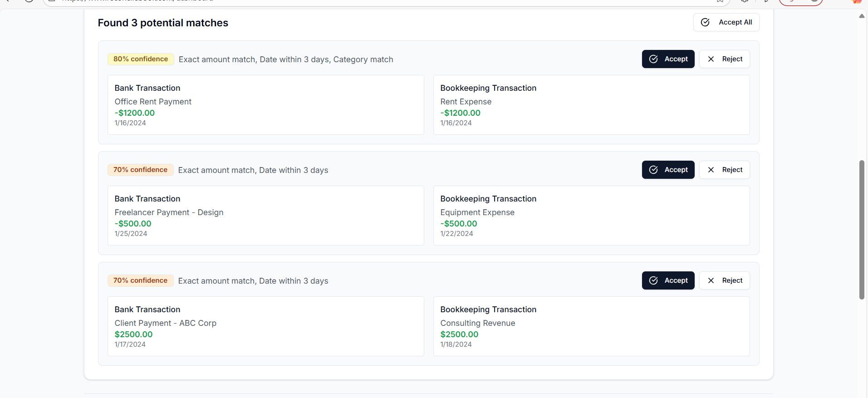Open the Freelancer Payment - Design bank card

265,216
